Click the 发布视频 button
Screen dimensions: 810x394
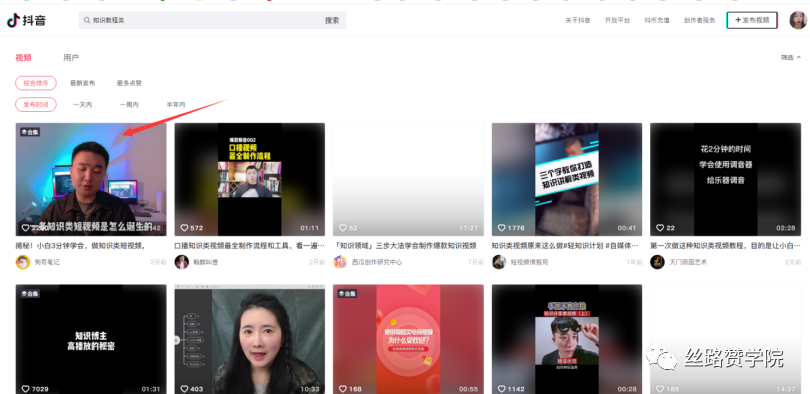pyautogui.click(x=752, y=20)
